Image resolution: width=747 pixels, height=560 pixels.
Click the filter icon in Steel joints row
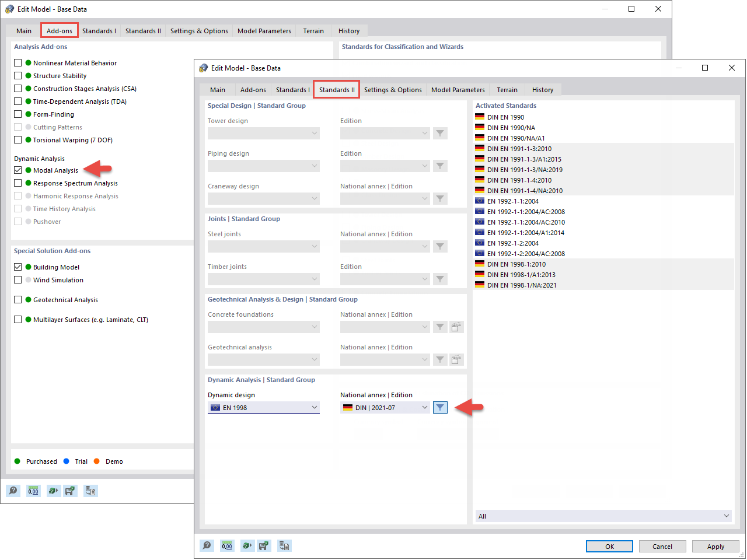click(x=440, y=247)
